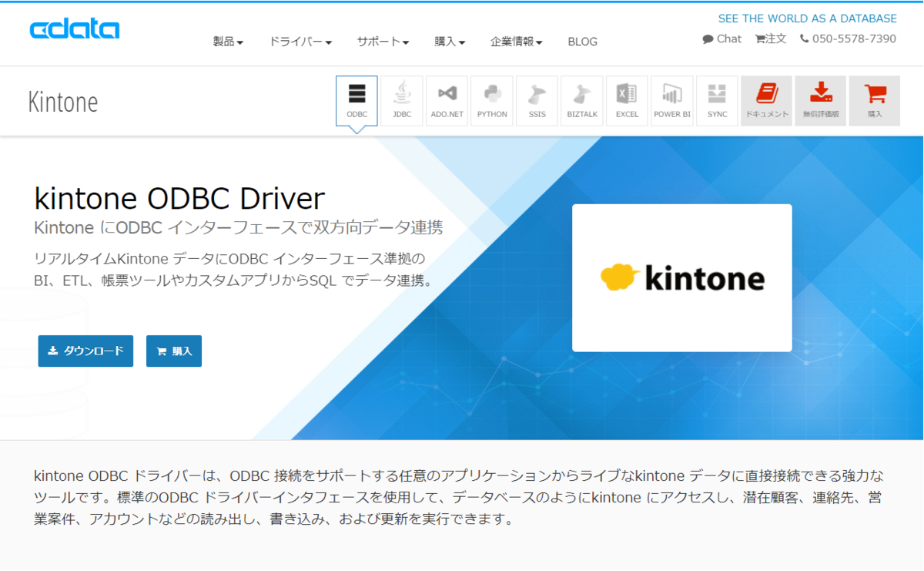Click the 注文 cart link
This screenshot has width=924, height=571.
coord(771,39)
